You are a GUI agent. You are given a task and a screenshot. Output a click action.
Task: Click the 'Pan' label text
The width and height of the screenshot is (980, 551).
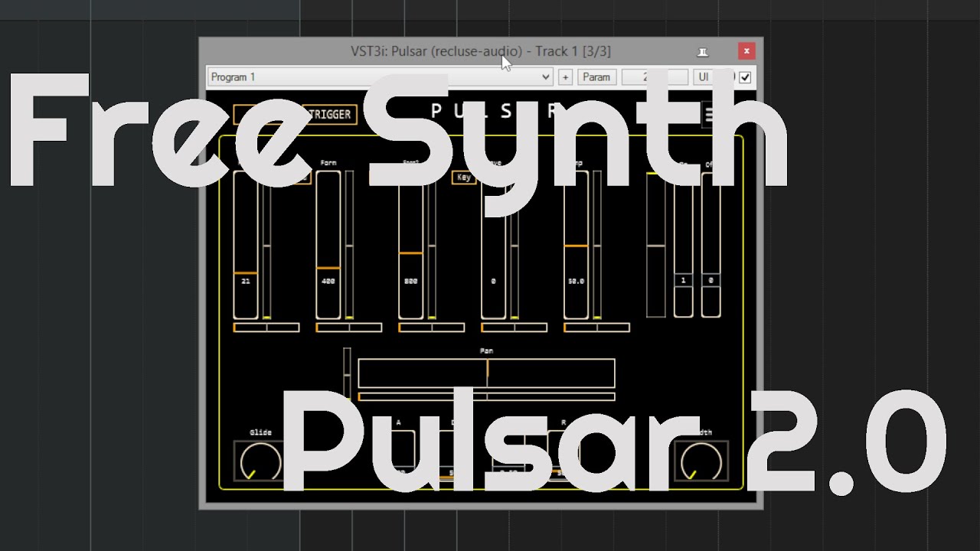point(486,350)
